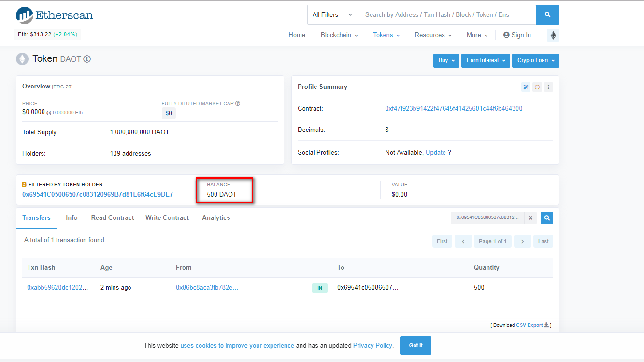Screen dimensions: 644x362
Task: Click in the main search input field
Action: click(x=448, y=14)
